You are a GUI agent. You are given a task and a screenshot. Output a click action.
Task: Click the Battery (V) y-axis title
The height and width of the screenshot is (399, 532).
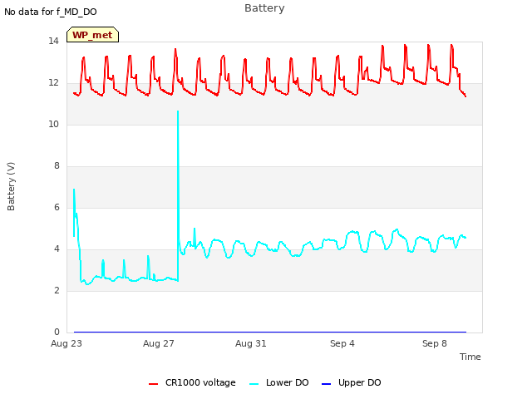coord(11,186)
